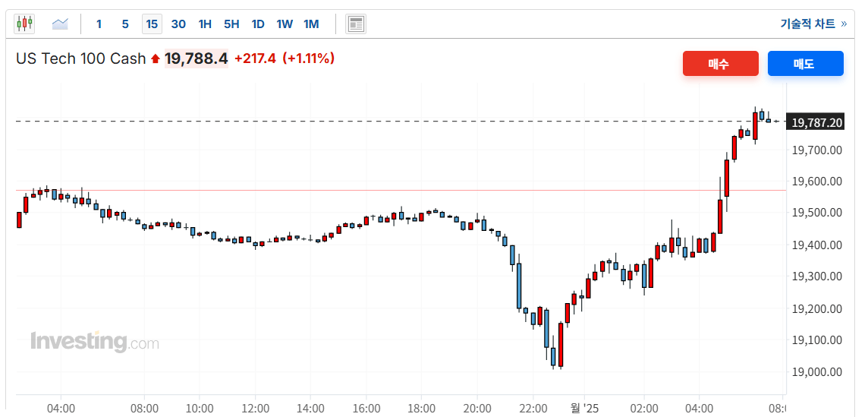Toggle the 15 minute timeframe
This screenshot has width=868, height=417.
152,24
